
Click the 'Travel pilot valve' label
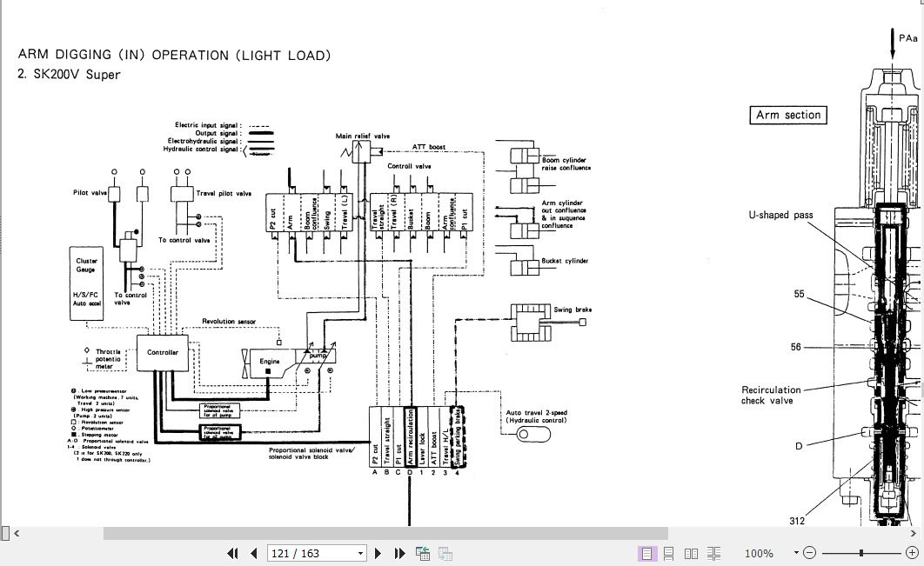[x=224, y=193]
